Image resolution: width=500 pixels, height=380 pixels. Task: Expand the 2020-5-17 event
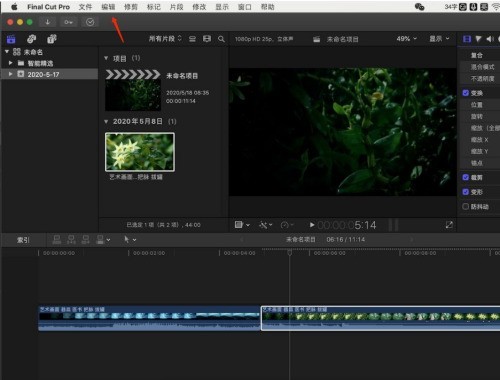point(11,74)
